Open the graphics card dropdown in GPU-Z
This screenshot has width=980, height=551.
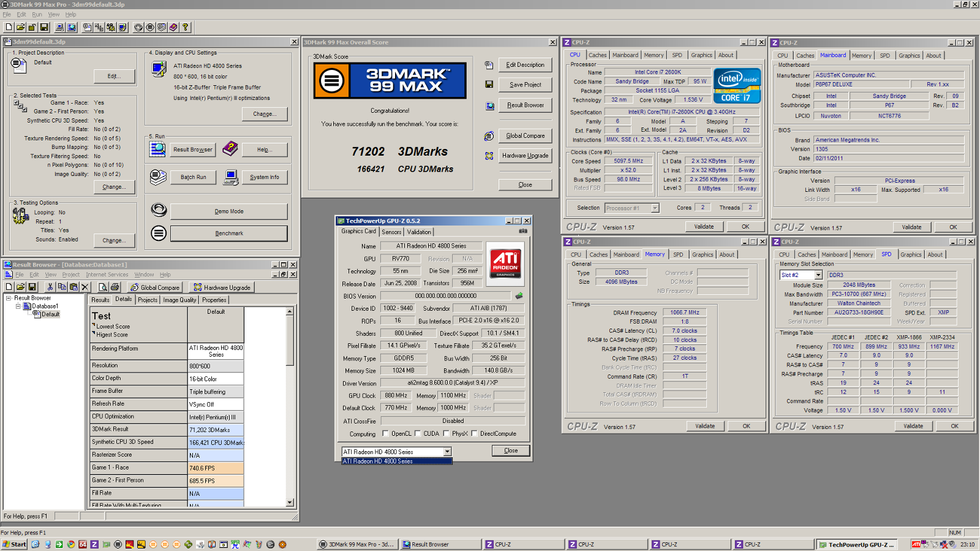tap(447, 452)
